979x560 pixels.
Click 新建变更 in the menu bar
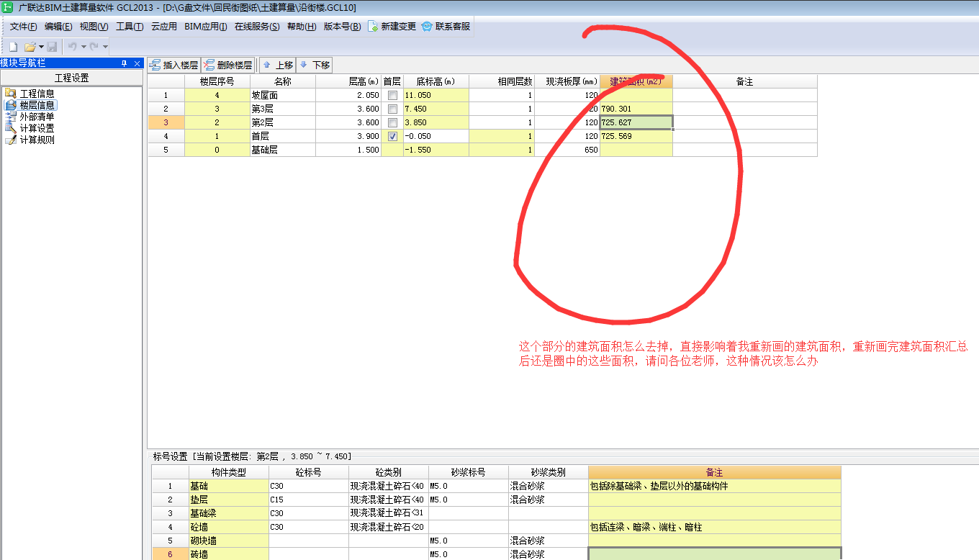pos(392,27)
